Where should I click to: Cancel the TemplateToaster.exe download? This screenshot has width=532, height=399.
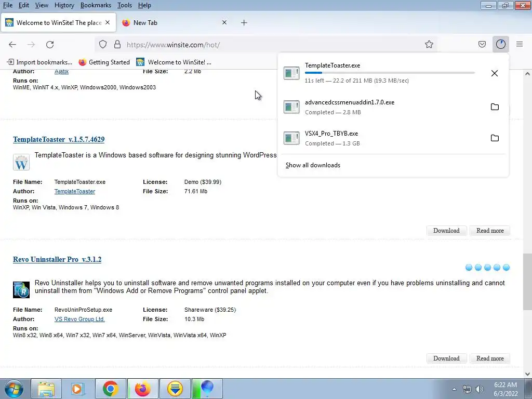tap(495, 73)
